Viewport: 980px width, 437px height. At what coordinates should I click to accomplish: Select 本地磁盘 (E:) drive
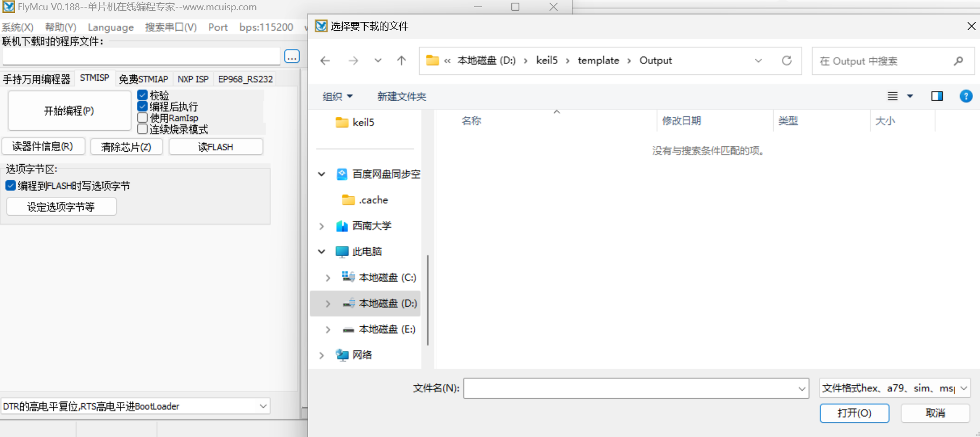click(379, 329)
